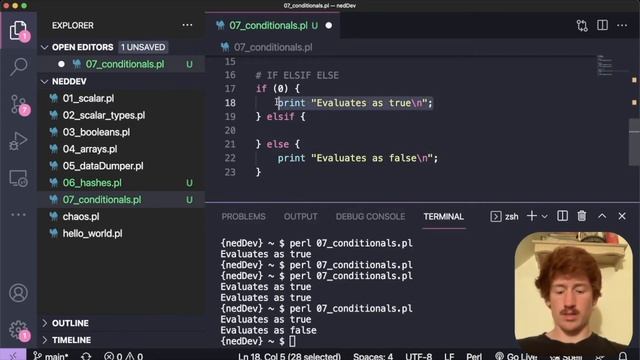Open 02_scalar_types.pl in explorer

point(122,115)
